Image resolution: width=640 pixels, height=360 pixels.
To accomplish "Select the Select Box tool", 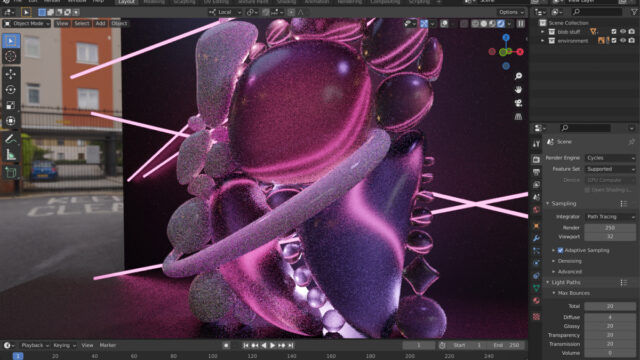I will coord(11,41).
